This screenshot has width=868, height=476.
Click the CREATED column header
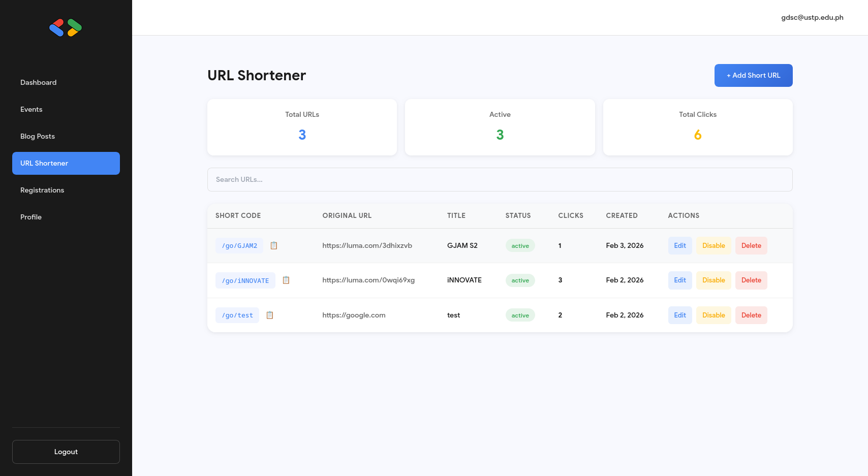[622, 215]
